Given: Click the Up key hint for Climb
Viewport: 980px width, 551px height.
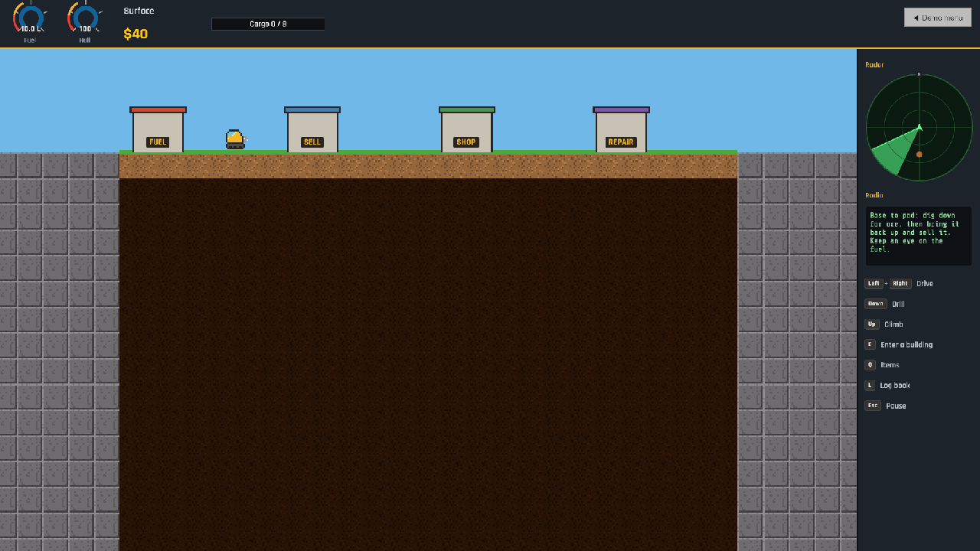Looking at the screenshot, I should pyautogui.click(x=872, y=324).
